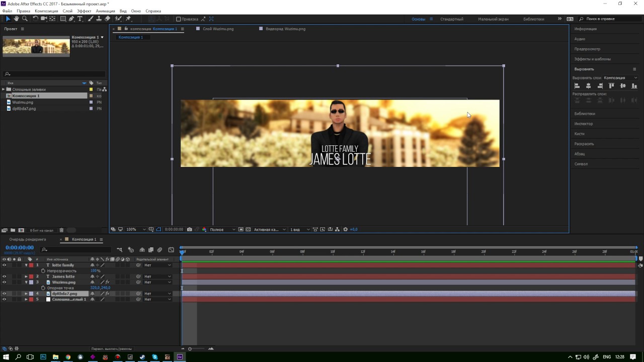Align bottom icon in Выровнять panel
The width and height of the screenshot is (644, 362).
click(634, 86)
